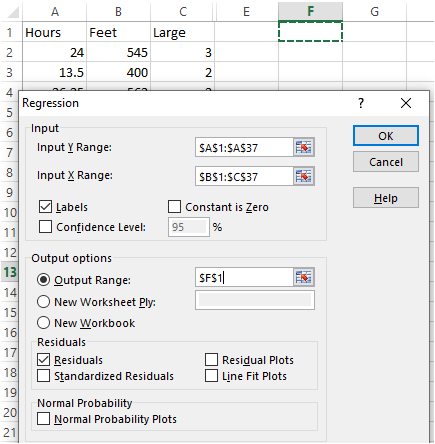
Task: Click the Confidence Level percent field
Action: [189, 227]
